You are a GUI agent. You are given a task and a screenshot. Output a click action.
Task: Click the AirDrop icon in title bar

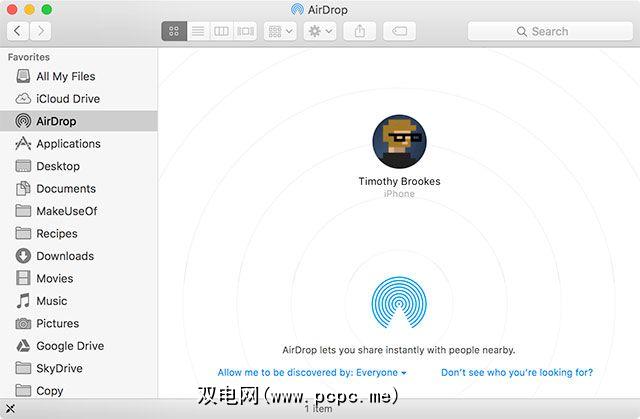pos(297,9)
